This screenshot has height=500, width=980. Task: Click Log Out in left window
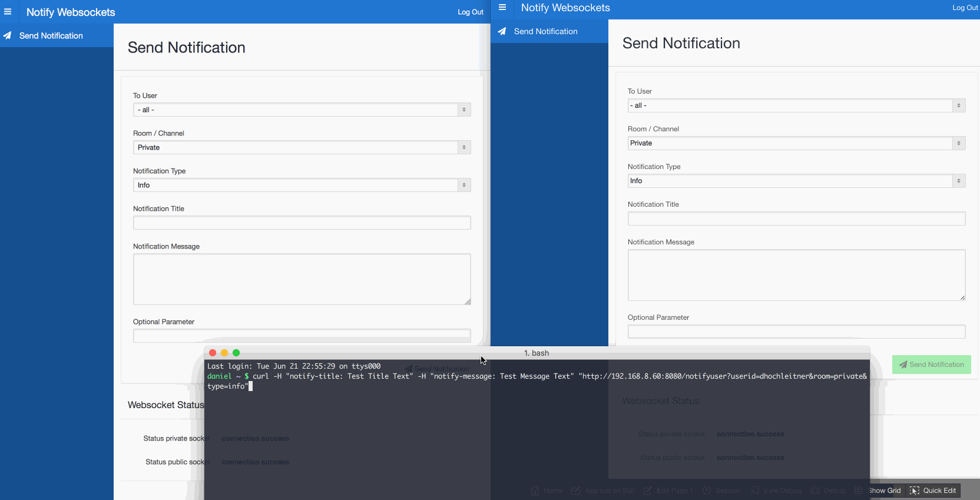(x=471, y=12)
